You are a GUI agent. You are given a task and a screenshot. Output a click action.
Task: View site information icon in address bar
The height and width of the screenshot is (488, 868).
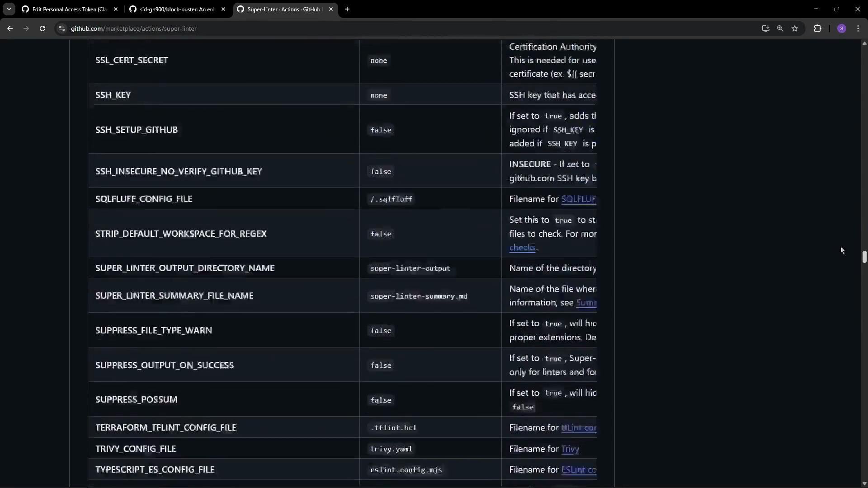[62, 28]
